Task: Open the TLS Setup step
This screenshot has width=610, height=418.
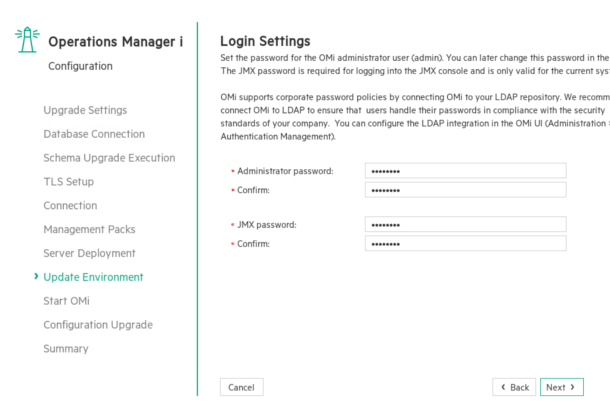Action: click(x=68, y=182)
